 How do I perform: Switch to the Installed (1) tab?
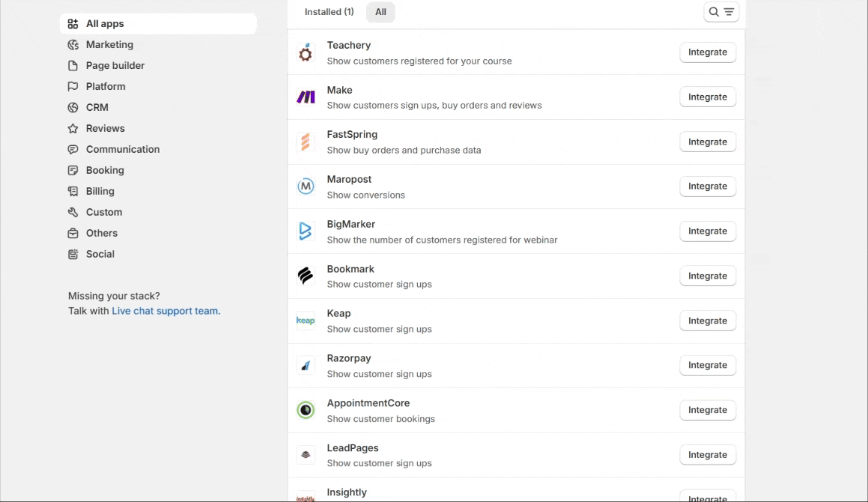click(x=329, y=12)
